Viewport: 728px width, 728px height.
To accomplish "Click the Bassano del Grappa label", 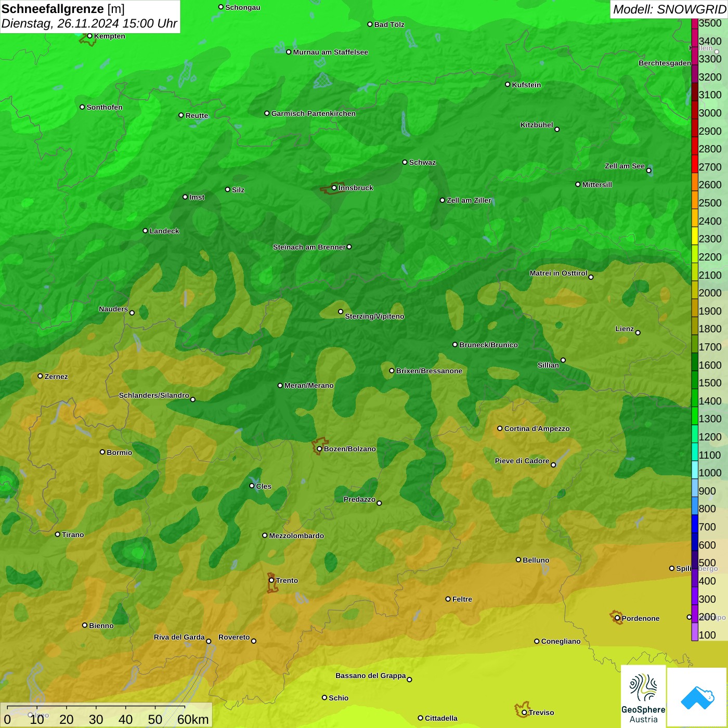I will coord(371,675).
